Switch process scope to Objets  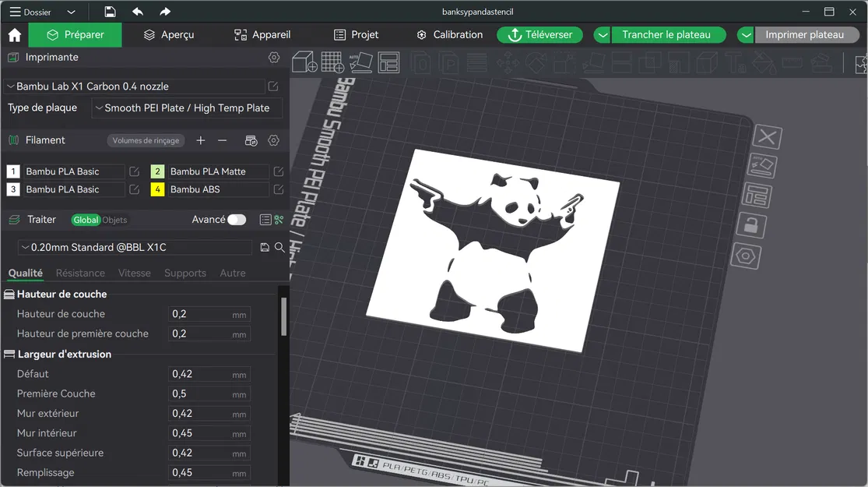[114, 220]
